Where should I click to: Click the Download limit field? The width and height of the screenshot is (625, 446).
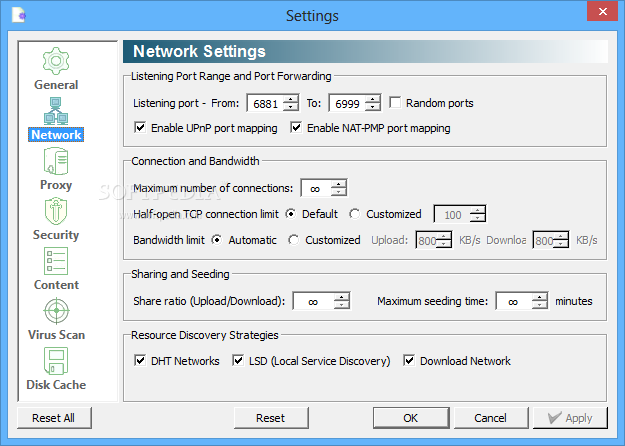[544, 240]
